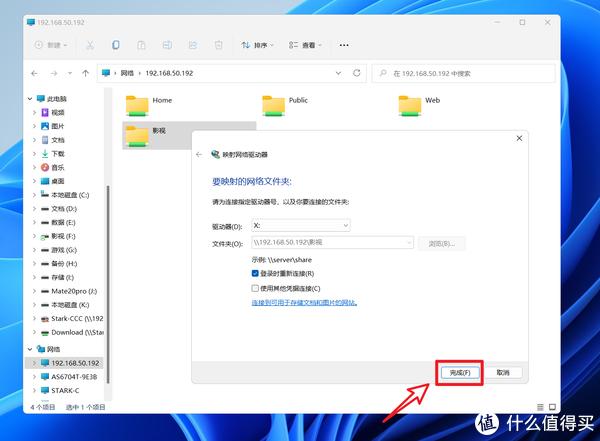The image size is (600, 441).
Task: Select 备份 (H:) drive
Action: coord(64,264)
